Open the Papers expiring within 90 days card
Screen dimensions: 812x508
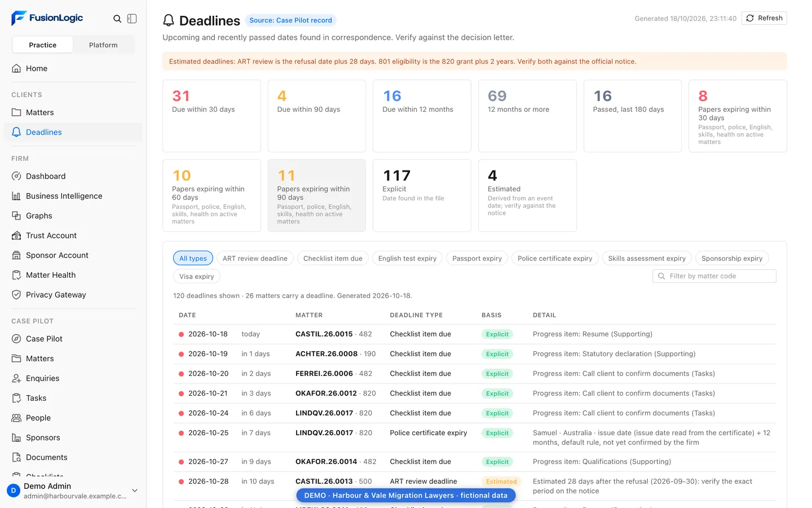(x=317, y=195)
